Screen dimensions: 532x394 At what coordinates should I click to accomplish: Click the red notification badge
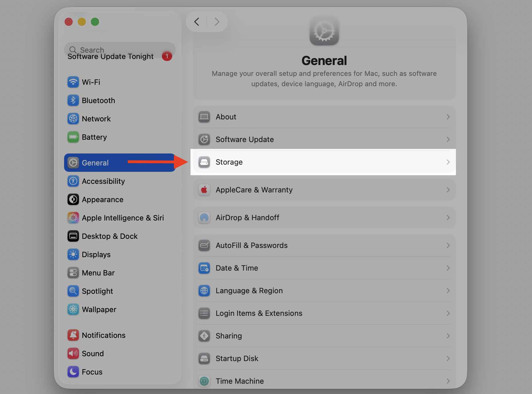pos(167,56)
